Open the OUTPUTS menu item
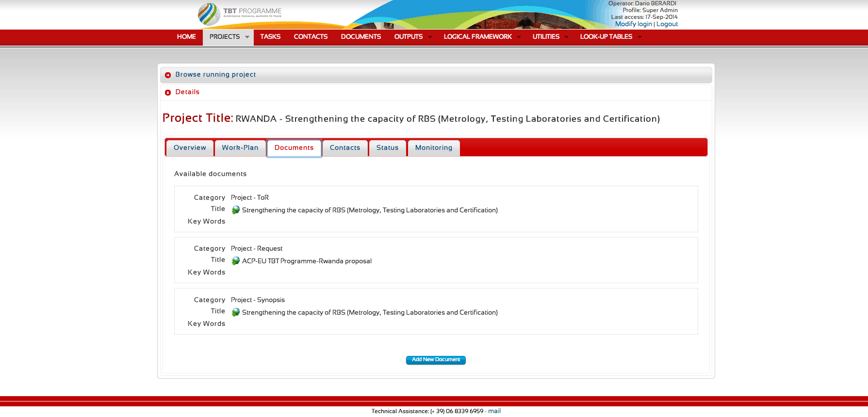868x417 pixels. click(409, 37)
